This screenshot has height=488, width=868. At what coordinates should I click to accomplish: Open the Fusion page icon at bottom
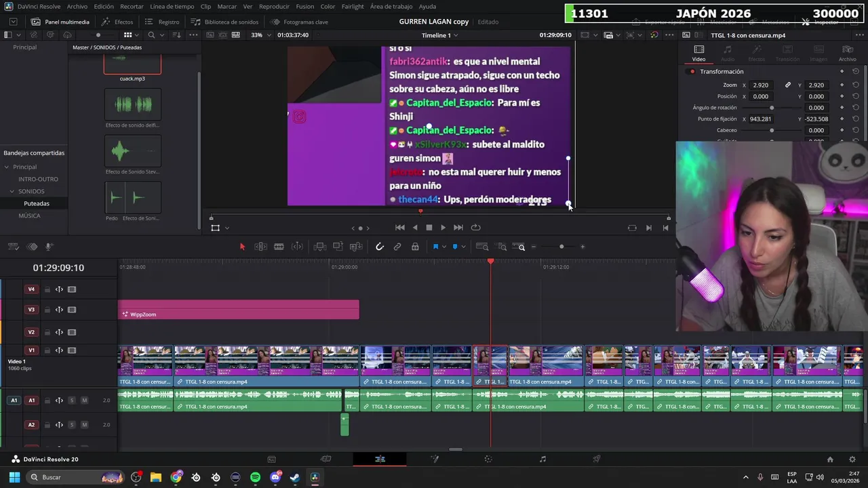[434, 460]
